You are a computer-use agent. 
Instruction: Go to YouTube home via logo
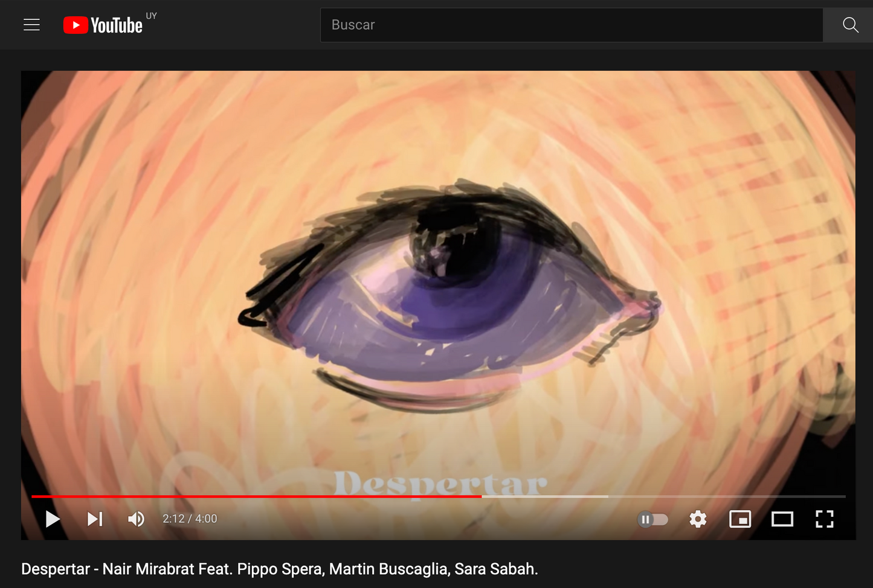(x=103, y=25)
